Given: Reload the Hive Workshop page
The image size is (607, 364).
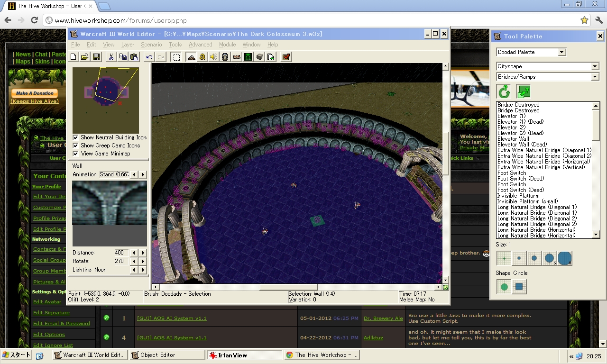Looking at the screenshot, I should (34, 20).
